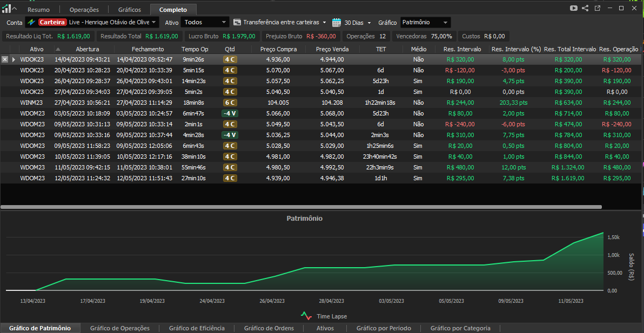Switch to the Resumo tab
Screen dimensions: 644x333
38,9
